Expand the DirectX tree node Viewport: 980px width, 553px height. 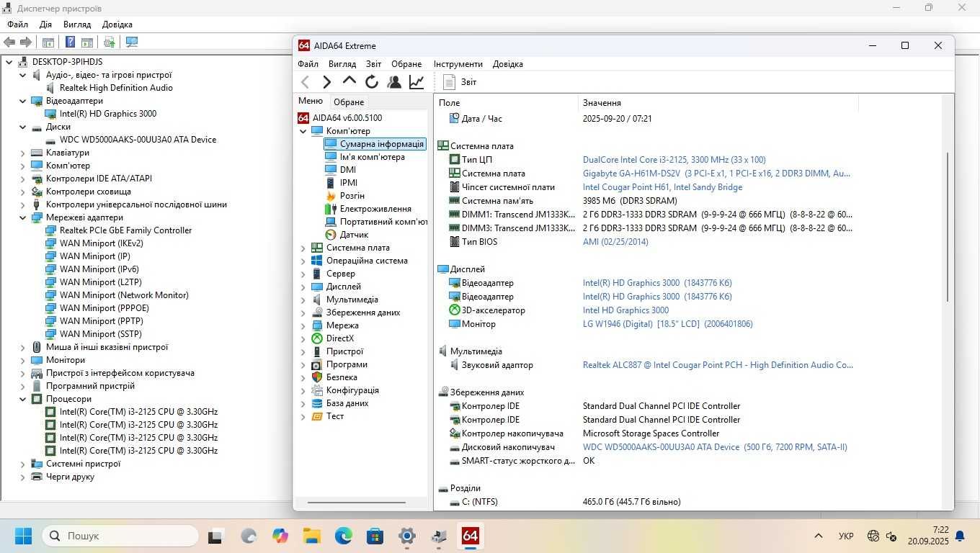pyautogui.click(x=303, y=338)
